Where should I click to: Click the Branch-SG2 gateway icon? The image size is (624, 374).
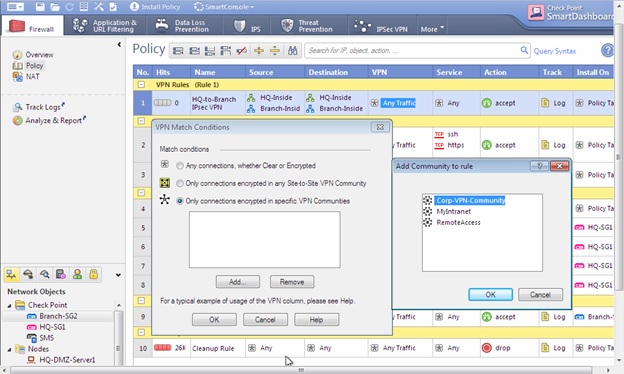click(31, 316)
